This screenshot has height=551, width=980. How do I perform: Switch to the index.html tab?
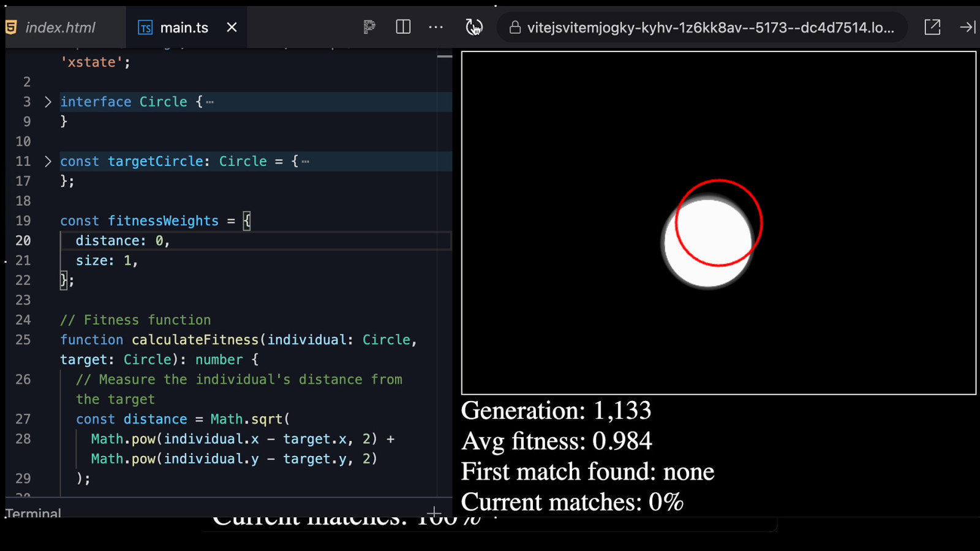tap(60, 28)
